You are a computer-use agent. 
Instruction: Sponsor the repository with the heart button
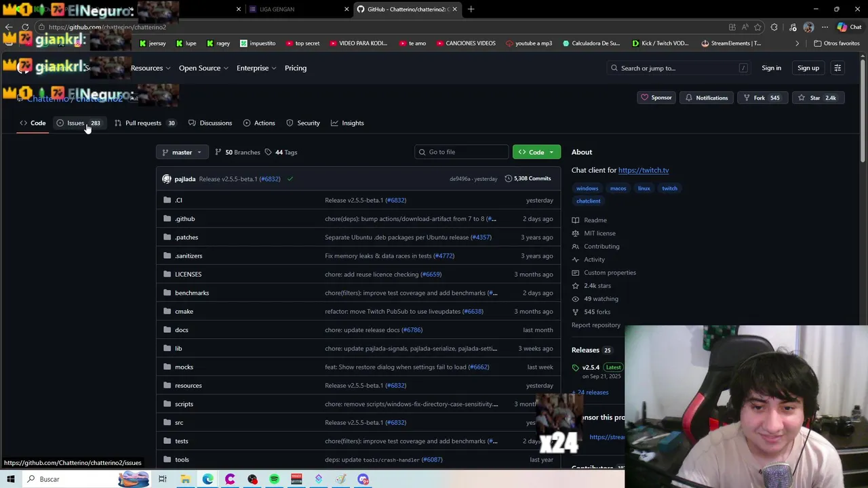pyautogui.click(x=656, y=98)
